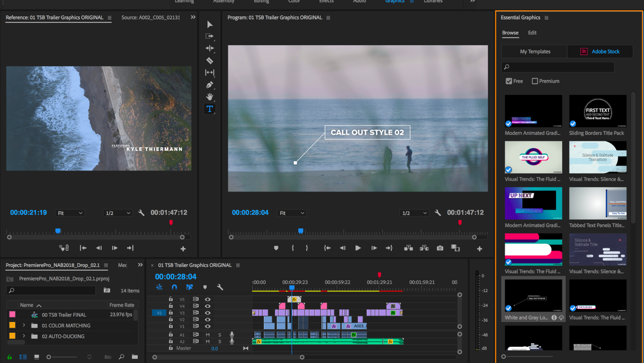This screenshot has height=363, width=644.
Task: Open Reference monitor 1/2 resolution dropdown
Action: tap(117, 213)
